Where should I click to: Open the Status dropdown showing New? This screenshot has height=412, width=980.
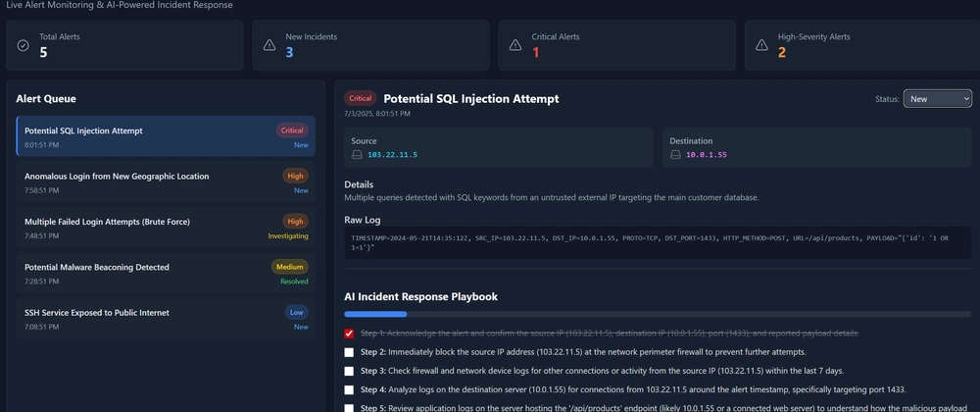(x=938, y=99)
